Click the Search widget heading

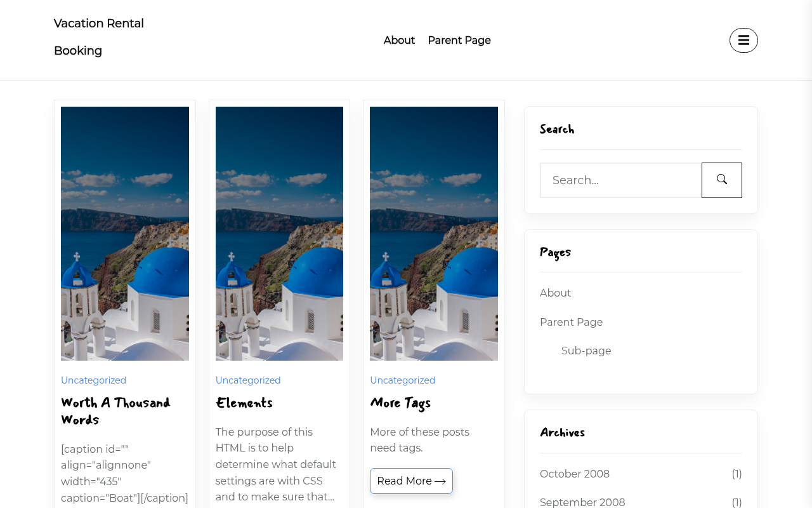(x=557, y=129)
